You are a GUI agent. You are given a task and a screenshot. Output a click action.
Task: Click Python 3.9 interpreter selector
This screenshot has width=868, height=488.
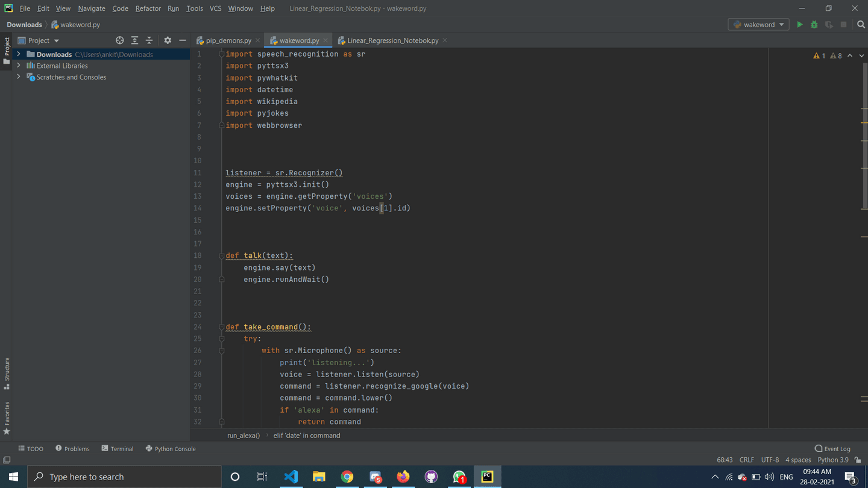click(x=833, y=460)
